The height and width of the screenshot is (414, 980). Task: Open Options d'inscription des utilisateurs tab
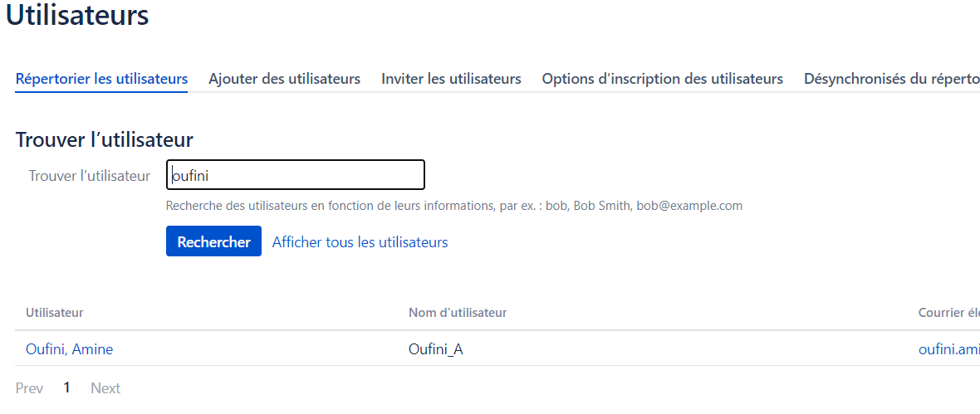click(x=663, y=79)
